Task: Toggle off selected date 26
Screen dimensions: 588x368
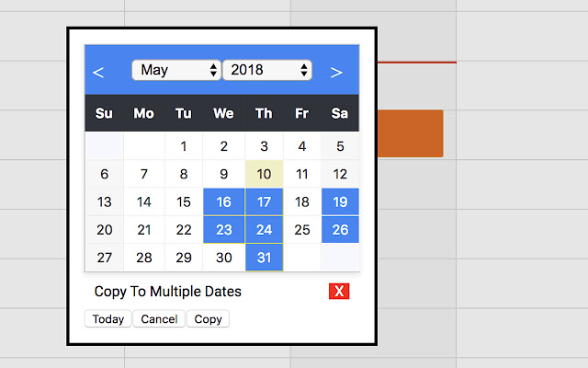Action: [x=340, y=230]
